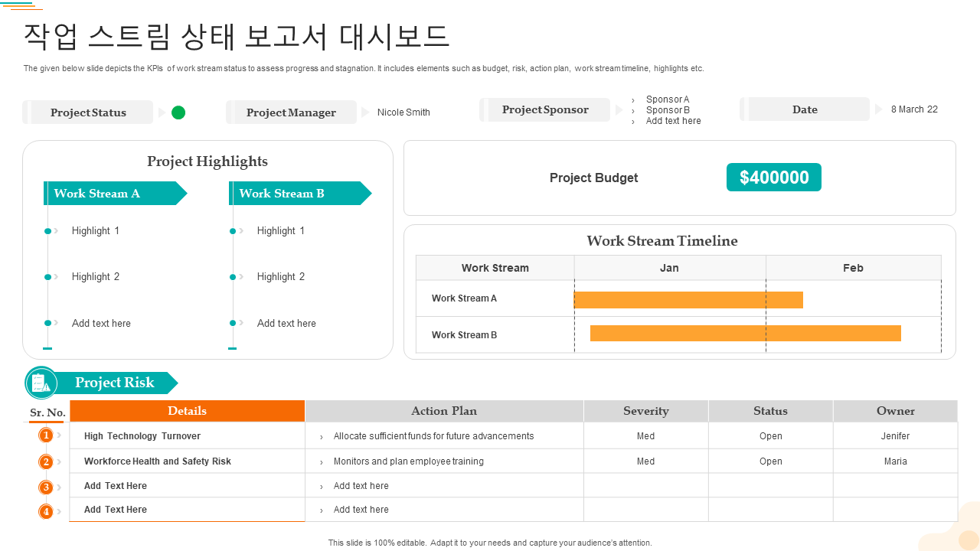980x551 pixels.
Task: Click the Feb timeline column header
Action: click(854, 268)
